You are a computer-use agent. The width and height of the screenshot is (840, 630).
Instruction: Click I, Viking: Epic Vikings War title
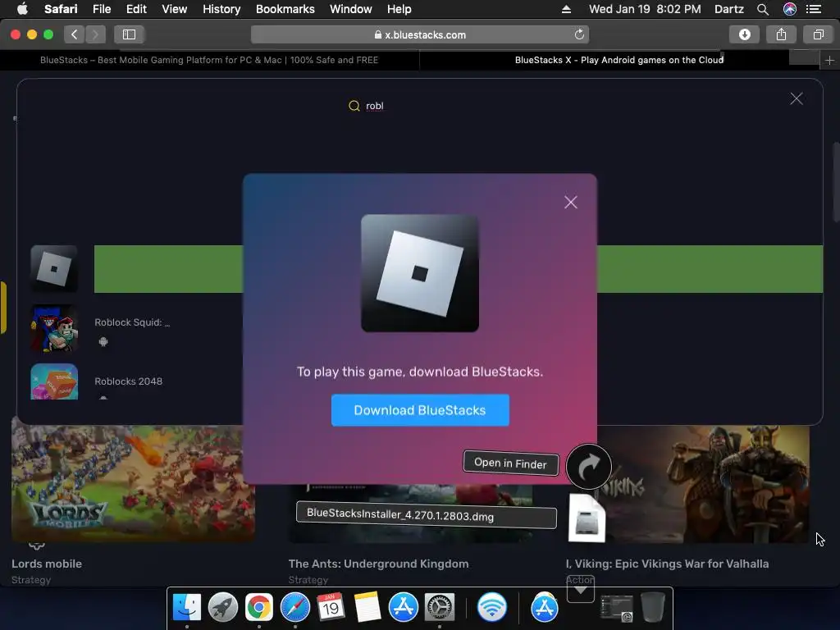[x=667, y=564]
